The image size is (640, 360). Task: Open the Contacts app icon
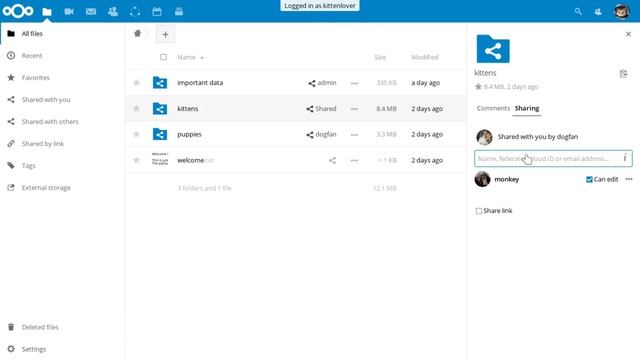113,11
